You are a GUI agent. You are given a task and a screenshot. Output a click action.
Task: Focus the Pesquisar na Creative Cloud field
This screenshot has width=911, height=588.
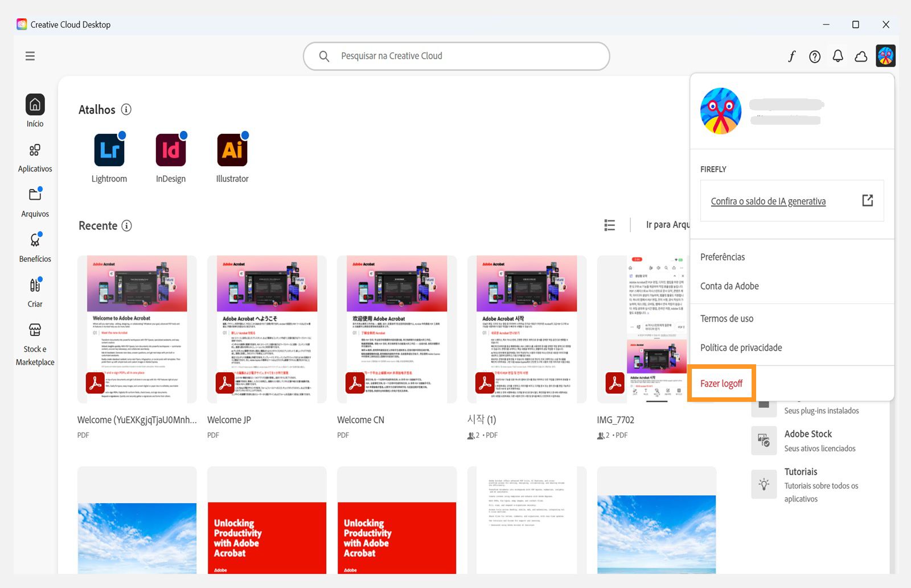(x=456, y=56)
